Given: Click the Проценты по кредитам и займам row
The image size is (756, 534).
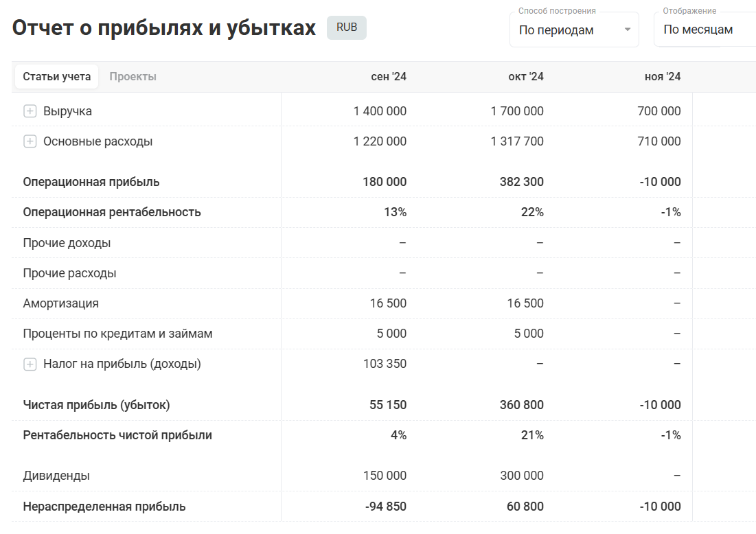Looking at the screenshot, I should pyautogui.click(x=117, y=334).
